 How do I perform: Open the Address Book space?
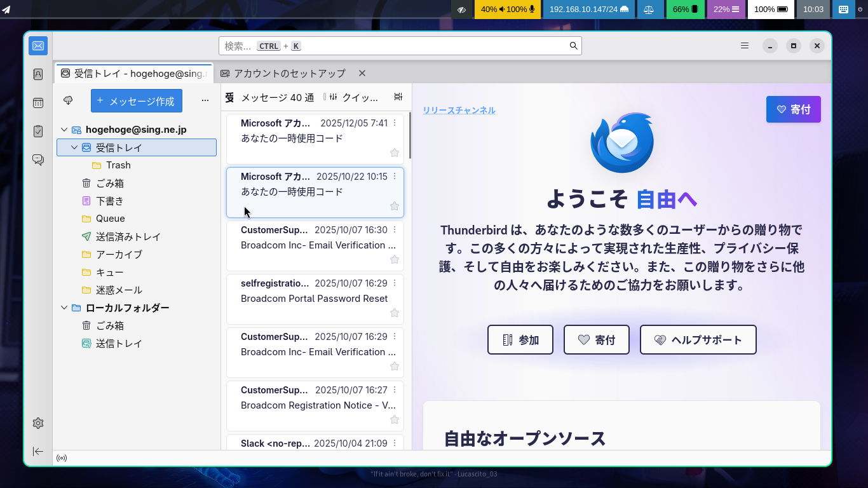pos(38,74)
